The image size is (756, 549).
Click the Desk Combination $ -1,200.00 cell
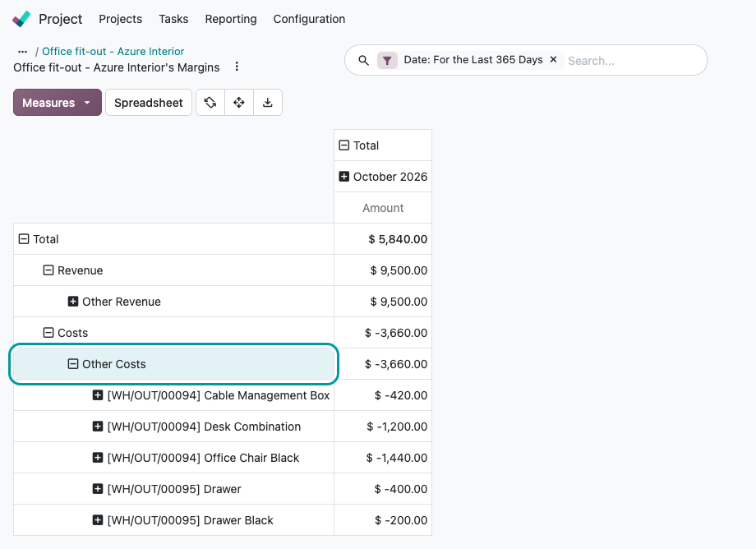pos(383,427)
